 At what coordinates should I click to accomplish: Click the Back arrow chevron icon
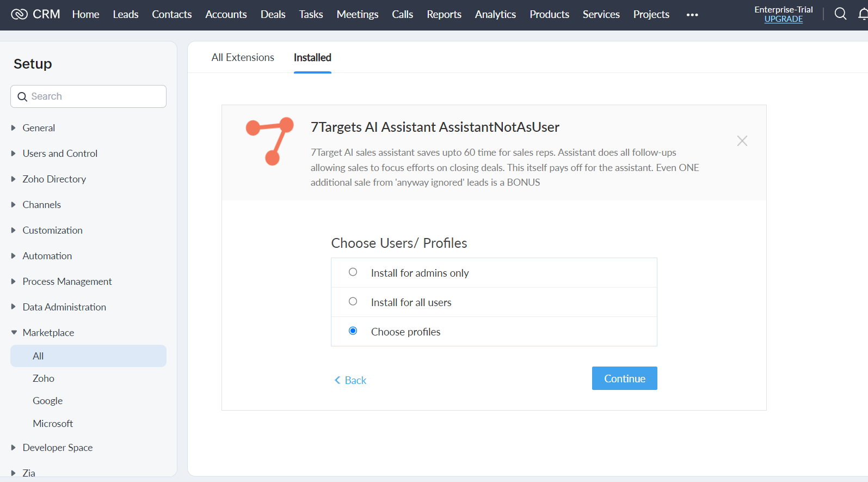coord(337,380)
